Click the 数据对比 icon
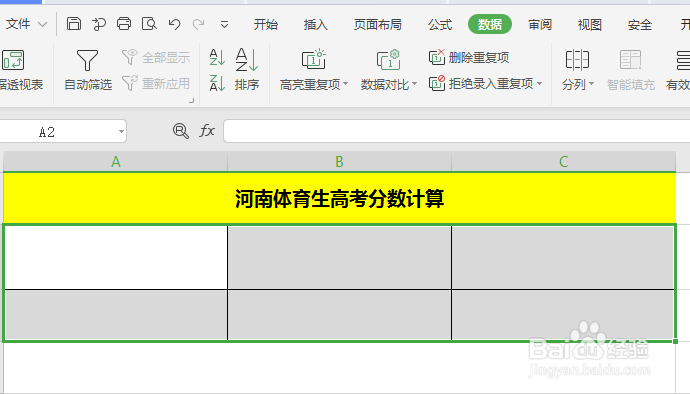Screen dimensions: 690x394 [389, 60]
